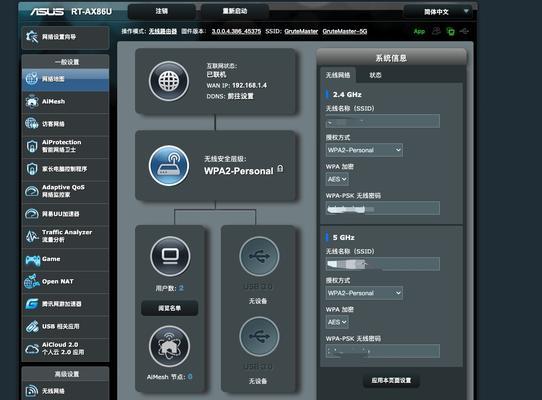Open AiProtection shield icon
The height and width of the screenshot is (400, 542).
(31, 146)
